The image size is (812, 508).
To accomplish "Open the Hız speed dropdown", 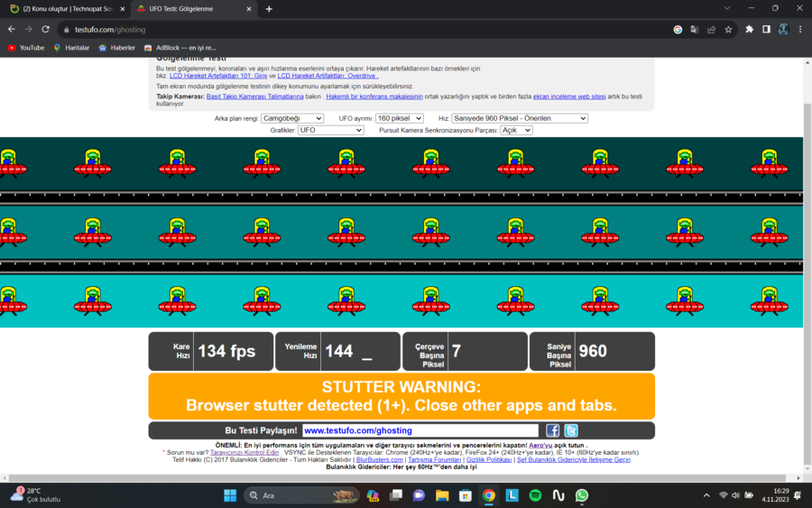I will click(x=520, y=118).
